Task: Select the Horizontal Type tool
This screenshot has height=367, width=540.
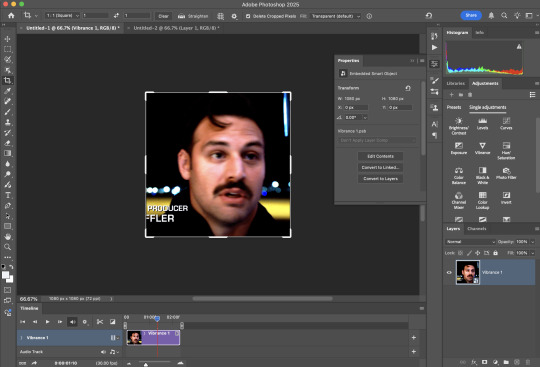Action: pos(7,195)
